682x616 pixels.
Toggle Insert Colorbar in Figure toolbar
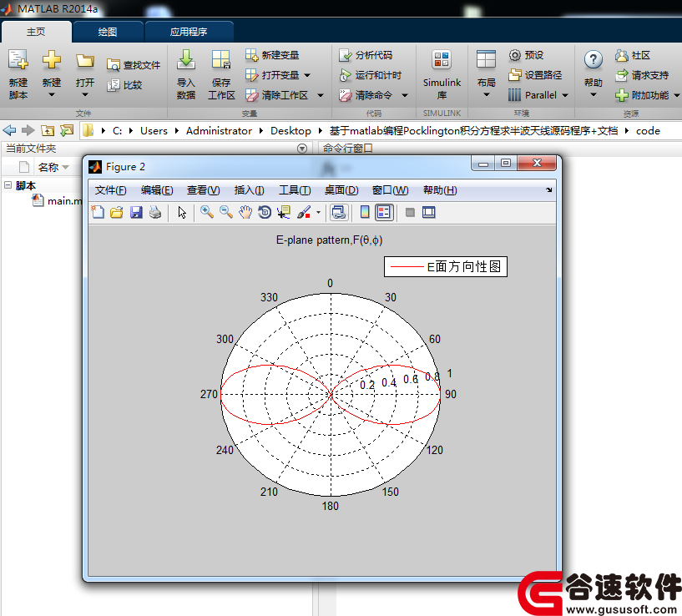pos(365,212)
